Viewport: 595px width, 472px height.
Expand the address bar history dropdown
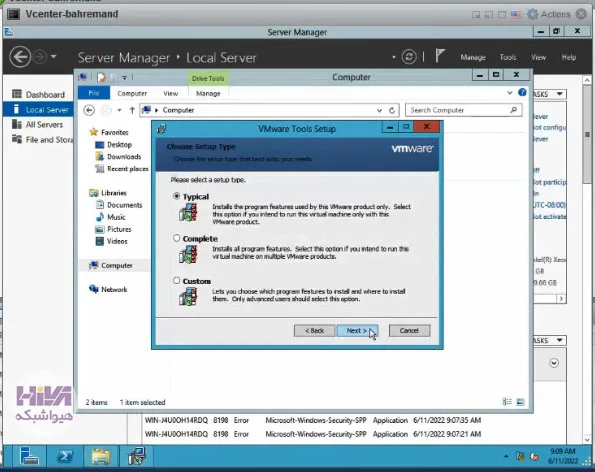coord(379,110)
